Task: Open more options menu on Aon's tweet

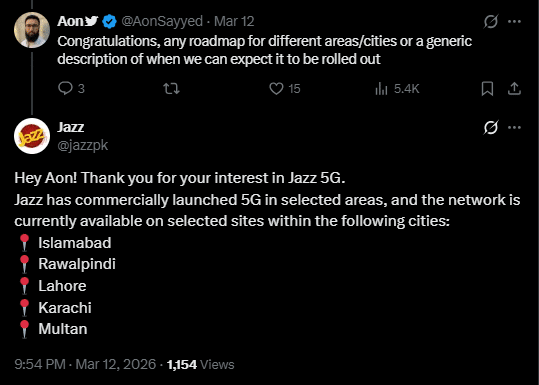Action: [514, 22]
